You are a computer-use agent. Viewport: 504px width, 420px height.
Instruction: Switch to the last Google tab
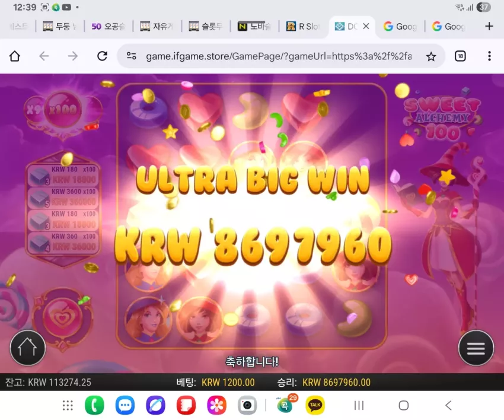449,26
